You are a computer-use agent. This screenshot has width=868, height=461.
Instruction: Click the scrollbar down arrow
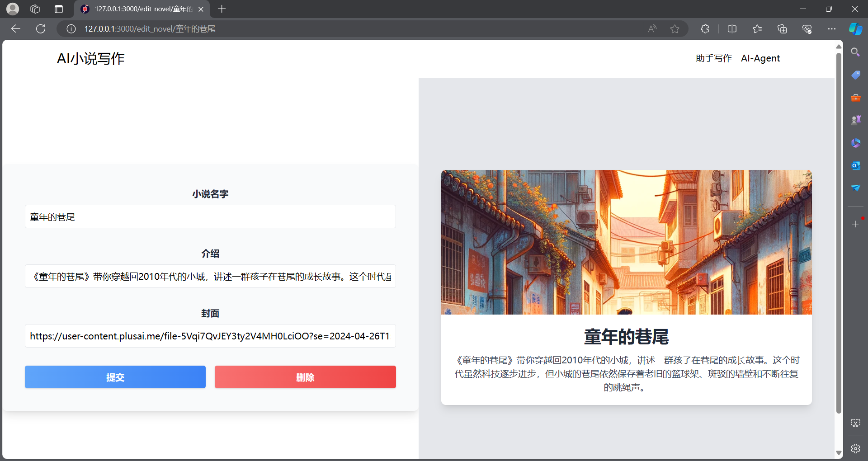839,453
